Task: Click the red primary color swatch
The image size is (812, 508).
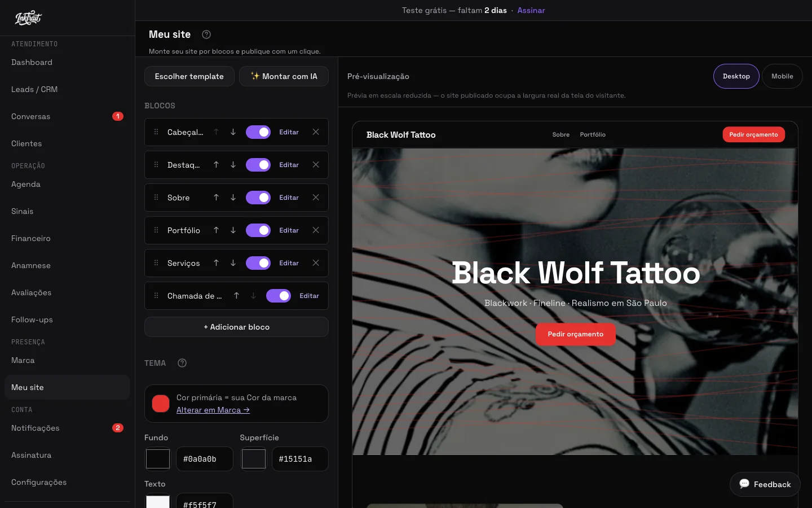Action: pyautogui.click(x=161, y=404)
